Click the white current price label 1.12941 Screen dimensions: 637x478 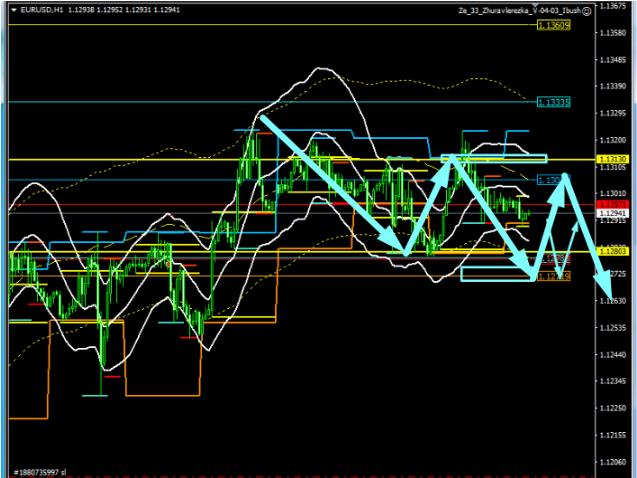(x=613, y=213)
